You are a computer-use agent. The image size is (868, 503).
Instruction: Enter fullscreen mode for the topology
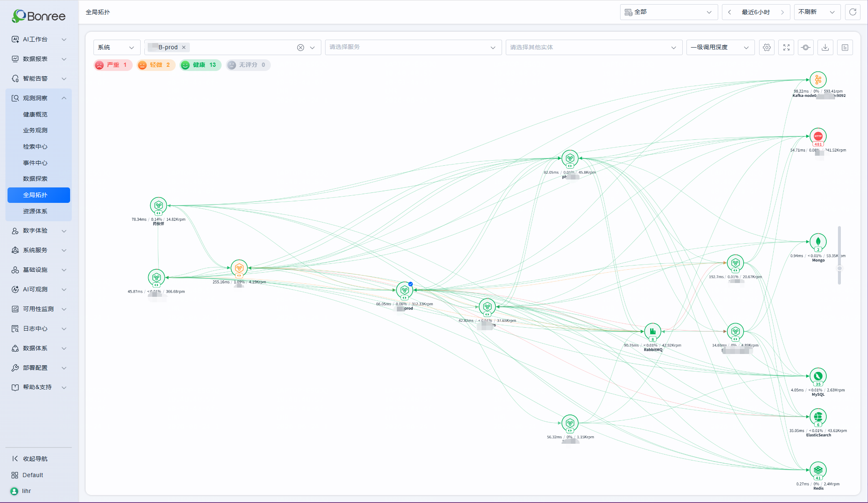point(786,48)
